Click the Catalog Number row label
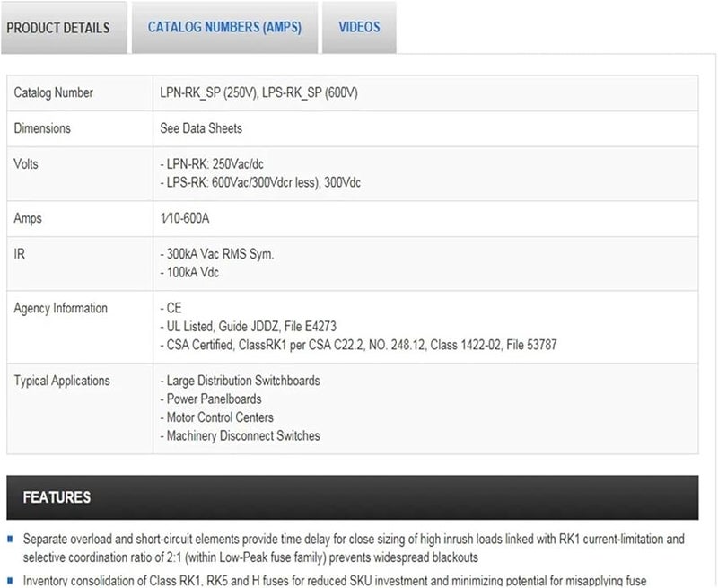The width and height of the screenshot is (718, 588). pos(54,92)
